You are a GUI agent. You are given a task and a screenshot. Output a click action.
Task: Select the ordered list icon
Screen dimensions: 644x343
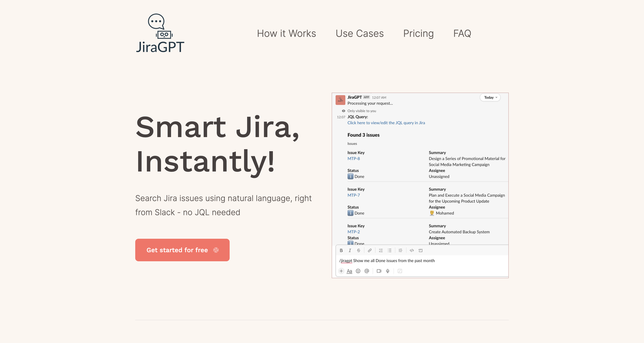click(381, 250)
